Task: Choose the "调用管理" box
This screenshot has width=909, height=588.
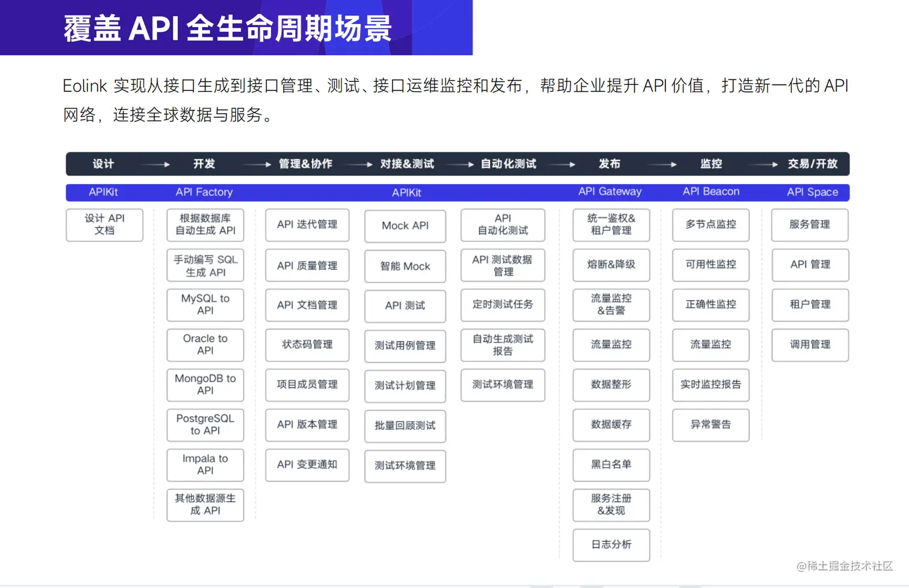Action: 810,345
